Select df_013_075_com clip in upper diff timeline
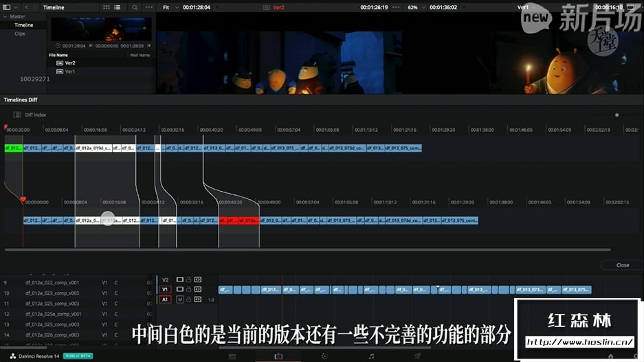The width and height of the screenshot is (644, 362). [403, 148]
